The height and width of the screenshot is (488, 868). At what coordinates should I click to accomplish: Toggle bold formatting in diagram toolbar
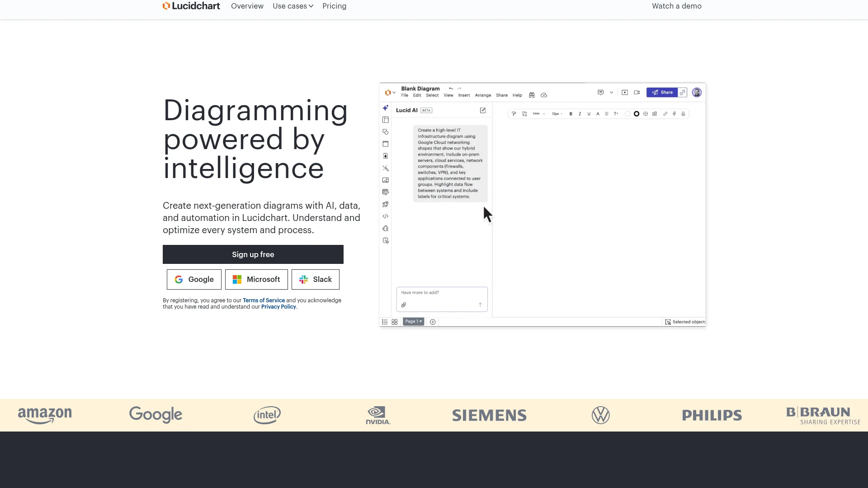(571, 114)
